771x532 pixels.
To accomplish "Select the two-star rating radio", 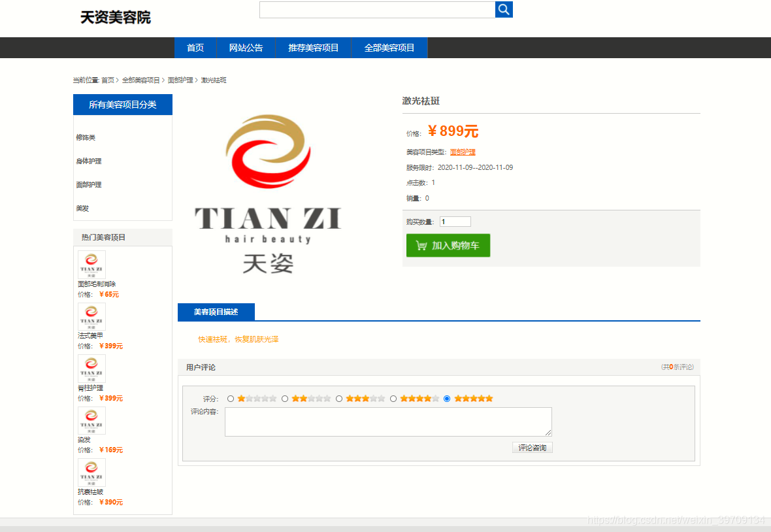I will coord(285,399).
